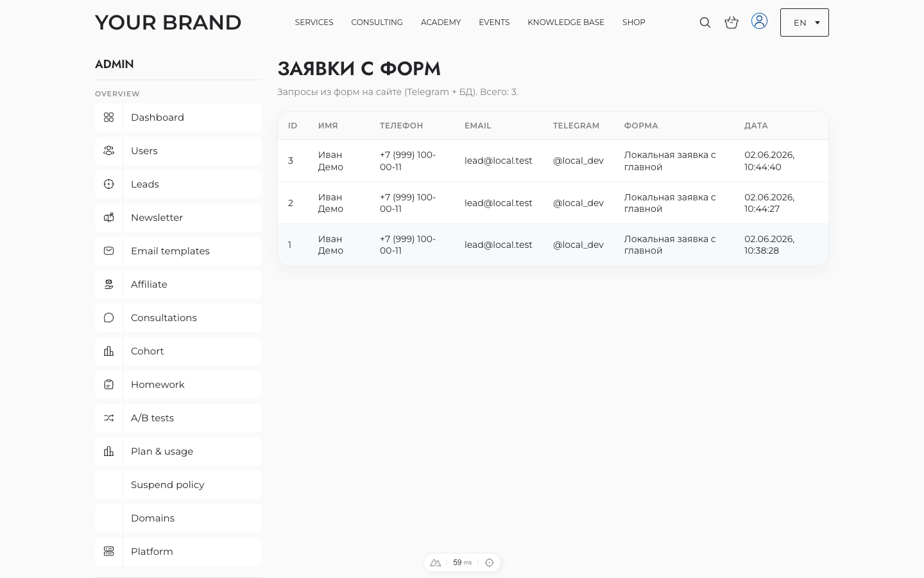Open Leads in the sidebar

tap(178, 184)
